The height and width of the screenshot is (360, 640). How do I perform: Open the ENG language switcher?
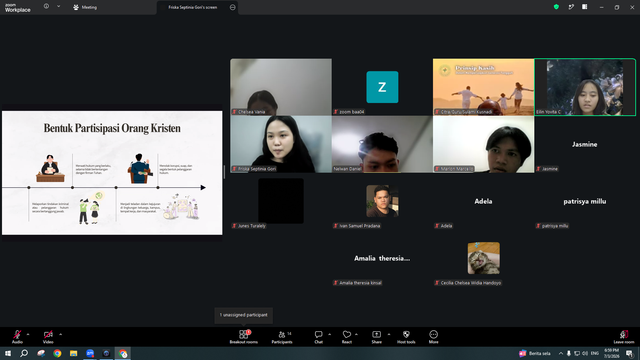(x=595, y=353)
